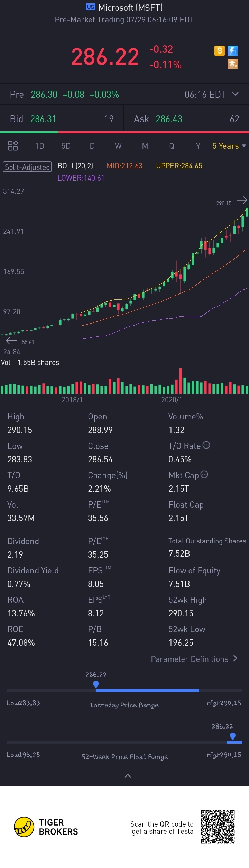Switch to the 1D chart tab
249x868 pixels.
pyautogui.click(x=40, y=146)
